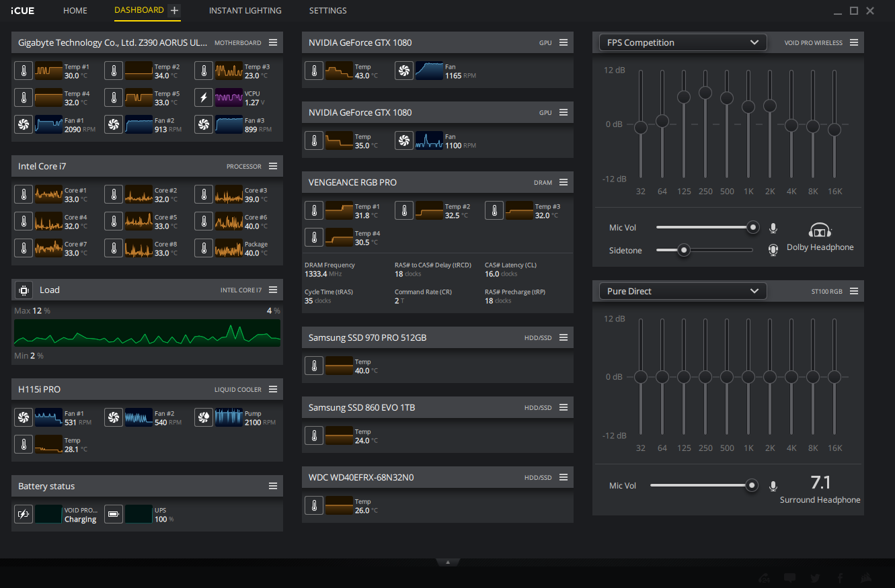Add a new dashboard with plus button
This screenshot has height=588, width=895.
click(x=174, y=10)
